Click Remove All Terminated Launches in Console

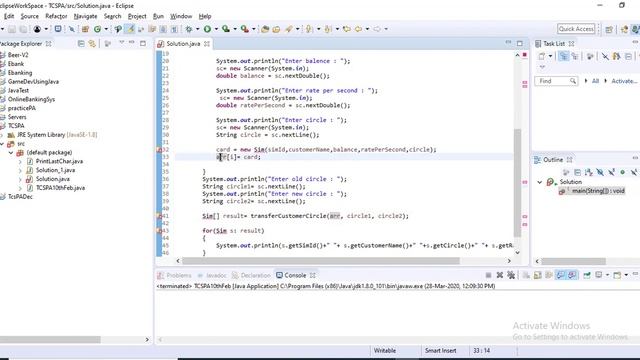click(x=511, y=276)
